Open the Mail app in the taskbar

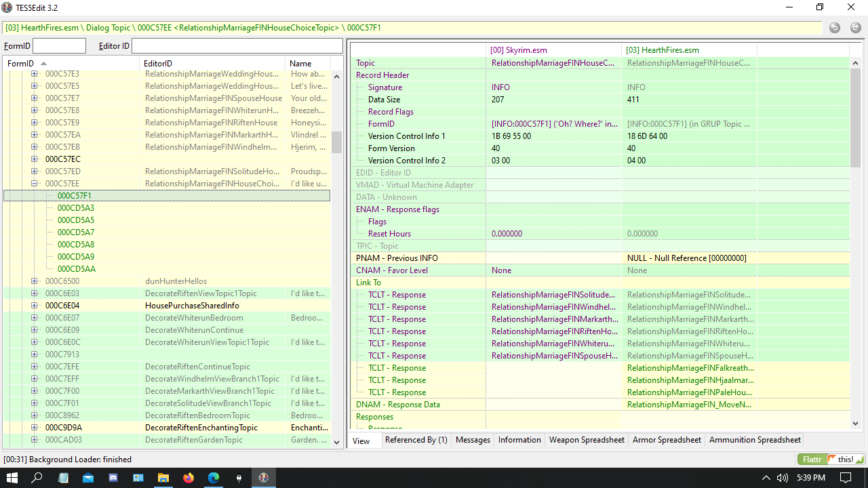(x=88, y=478)
